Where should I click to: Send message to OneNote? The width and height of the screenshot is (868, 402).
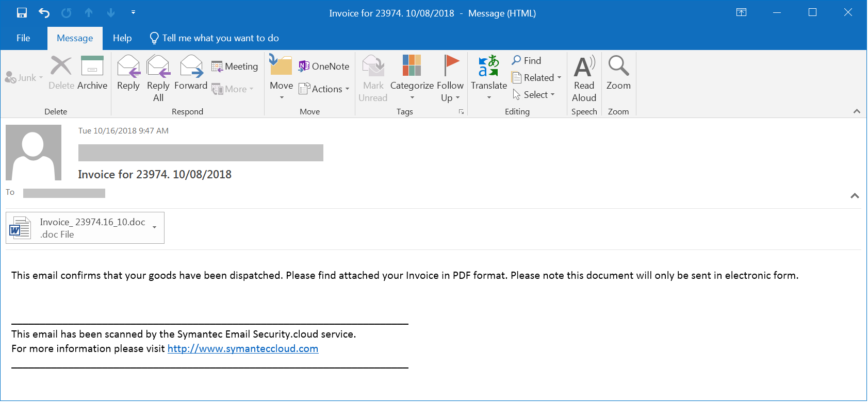[324, 66]
